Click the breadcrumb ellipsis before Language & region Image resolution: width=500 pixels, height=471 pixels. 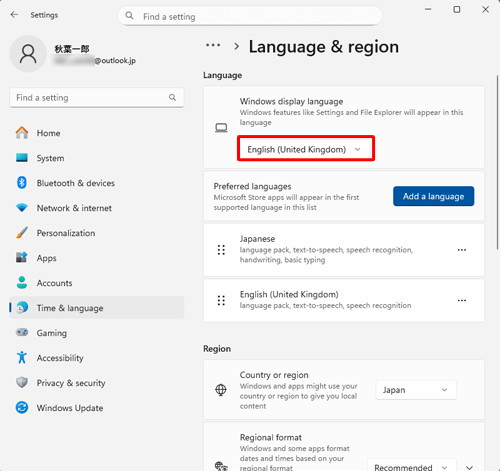[213, 45]
